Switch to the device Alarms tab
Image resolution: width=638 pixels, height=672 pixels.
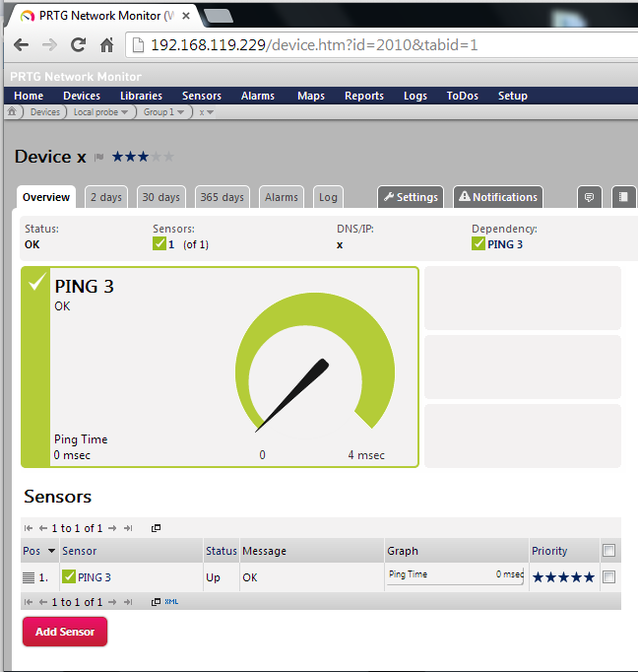[282, 197]
